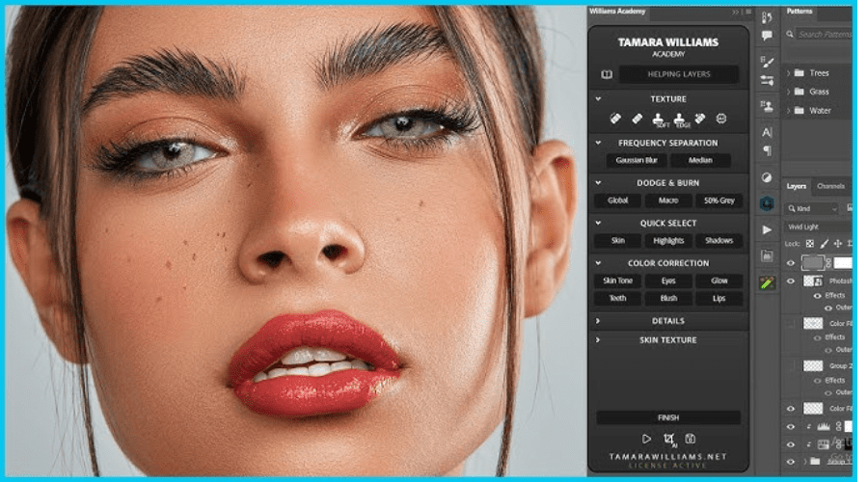
Task: Expand the Skin Texture section
Action: (x=598, y=339)
